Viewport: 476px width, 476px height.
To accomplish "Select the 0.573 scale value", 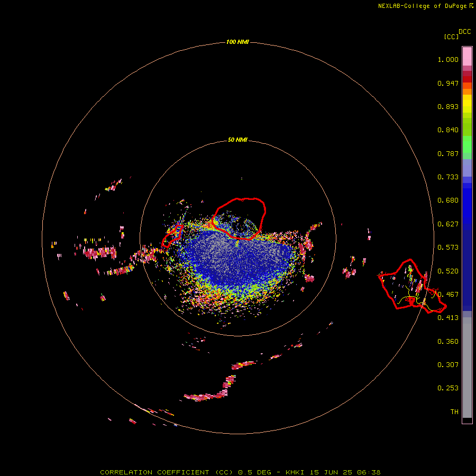I will tap(448, 248).
